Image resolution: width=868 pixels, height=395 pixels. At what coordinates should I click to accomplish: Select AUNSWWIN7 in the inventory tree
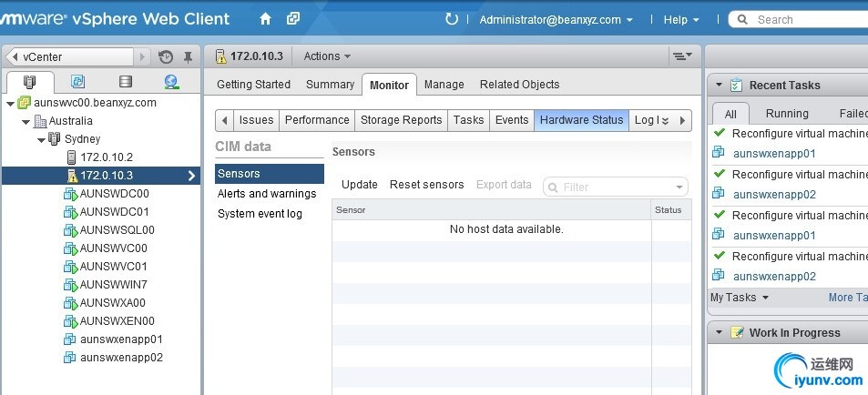coord(114,285)
